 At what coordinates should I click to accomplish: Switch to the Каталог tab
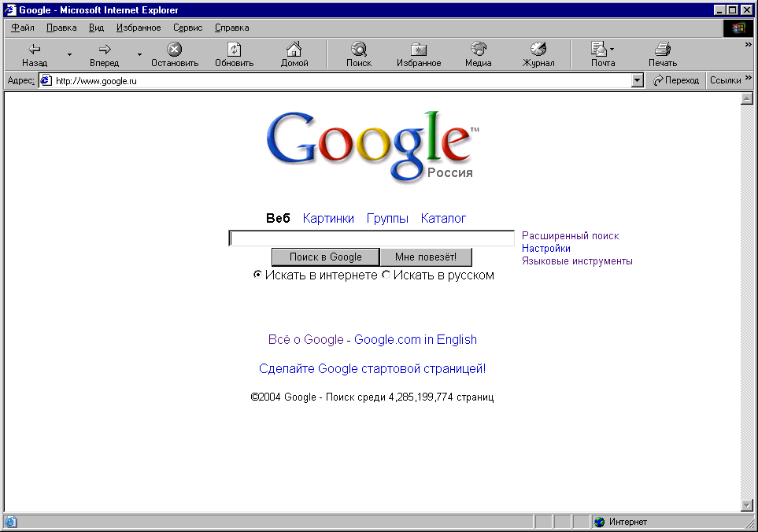(x=443, y=219)
